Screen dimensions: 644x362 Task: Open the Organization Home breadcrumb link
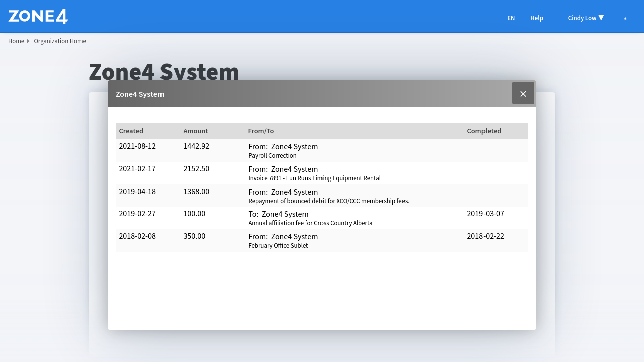(60, 41)
